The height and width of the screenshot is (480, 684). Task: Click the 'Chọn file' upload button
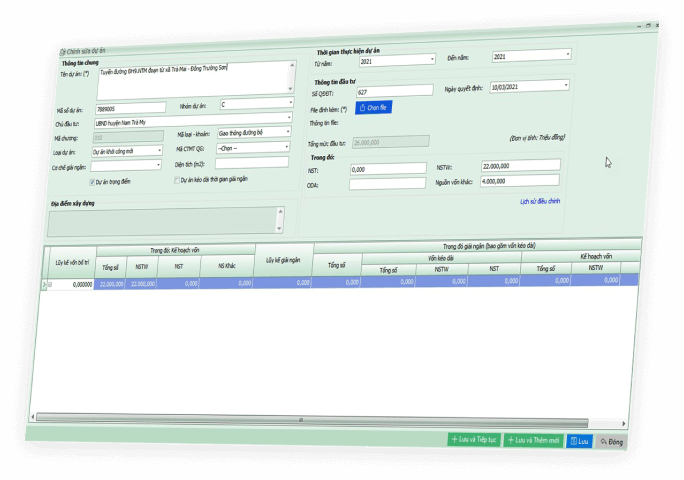372,107
